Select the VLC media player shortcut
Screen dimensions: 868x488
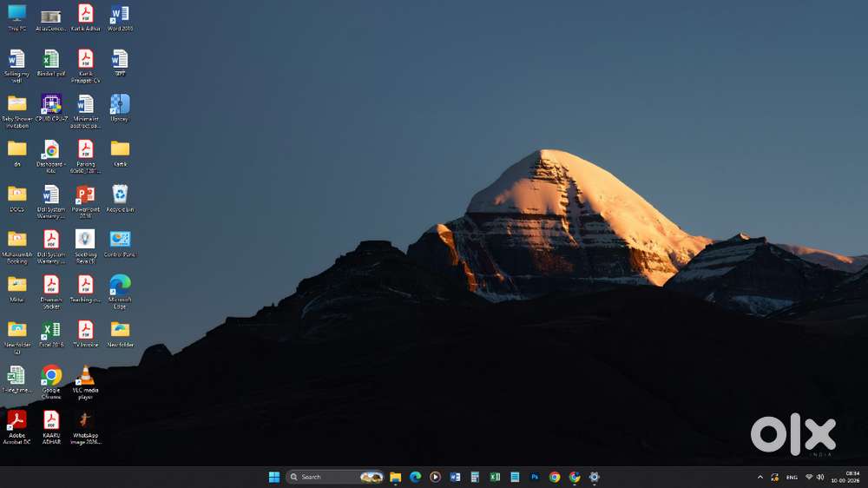85,382
